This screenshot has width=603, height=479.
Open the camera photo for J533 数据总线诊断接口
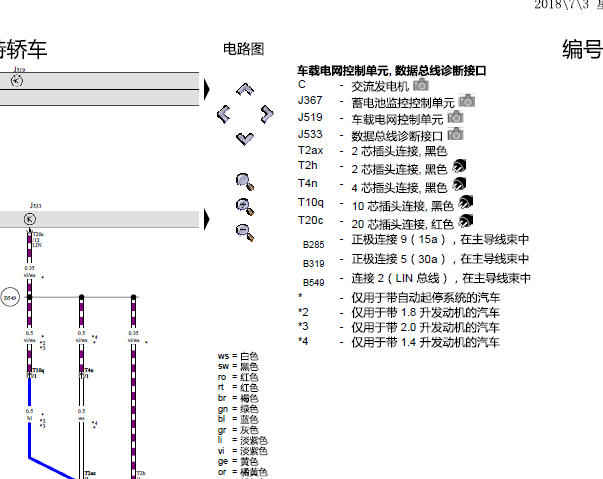[455, 134]
